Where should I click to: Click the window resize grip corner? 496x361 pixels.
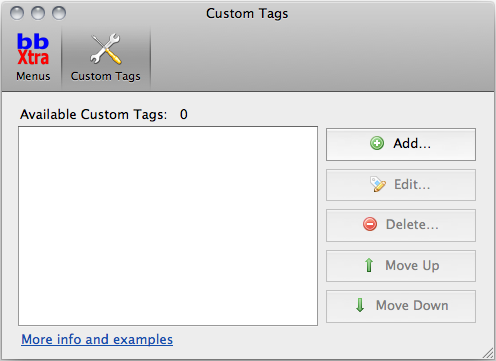(488, 353)
